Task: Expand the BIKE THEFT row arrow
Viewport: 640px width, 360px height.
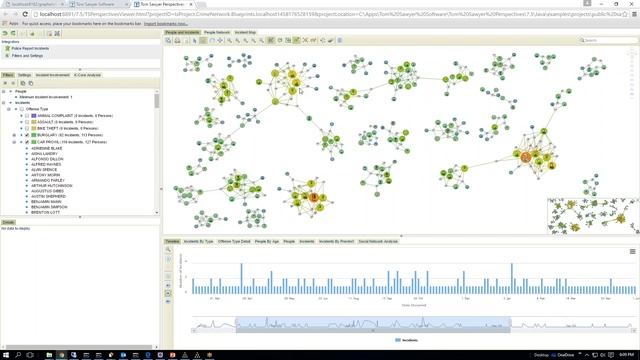Action: [x=22, y=128]
